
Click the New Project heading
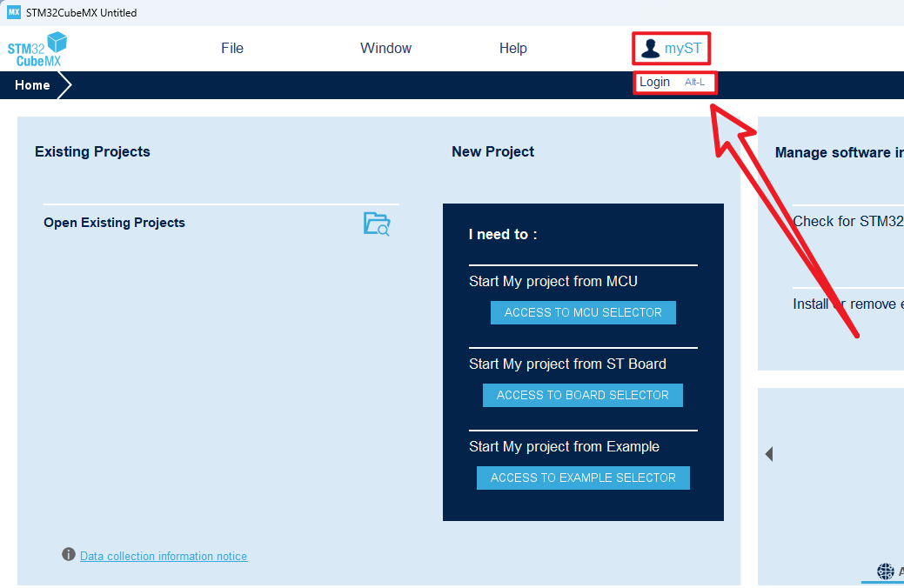(493, 151)
